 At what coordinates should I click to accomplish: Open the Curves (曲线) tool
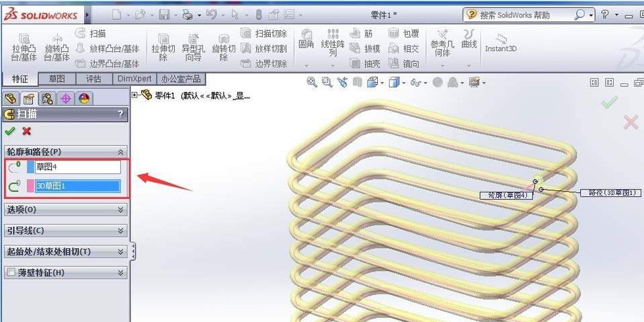469,39
